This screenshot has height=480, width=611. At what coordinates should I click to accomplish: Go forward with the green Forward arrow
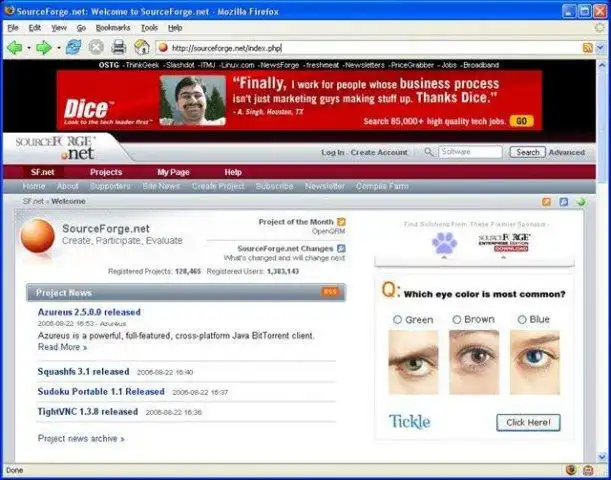pyautogui.click(x=43, y=48)
